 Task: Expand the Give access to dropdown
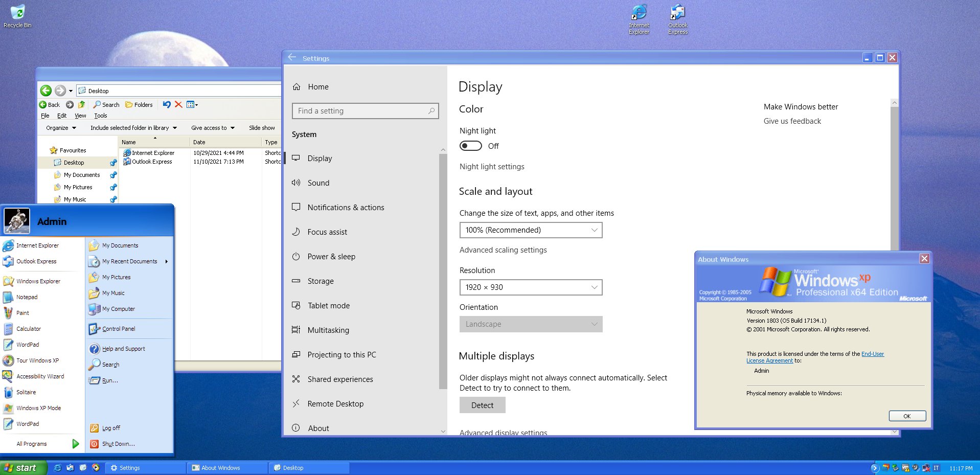coord(213,128)
